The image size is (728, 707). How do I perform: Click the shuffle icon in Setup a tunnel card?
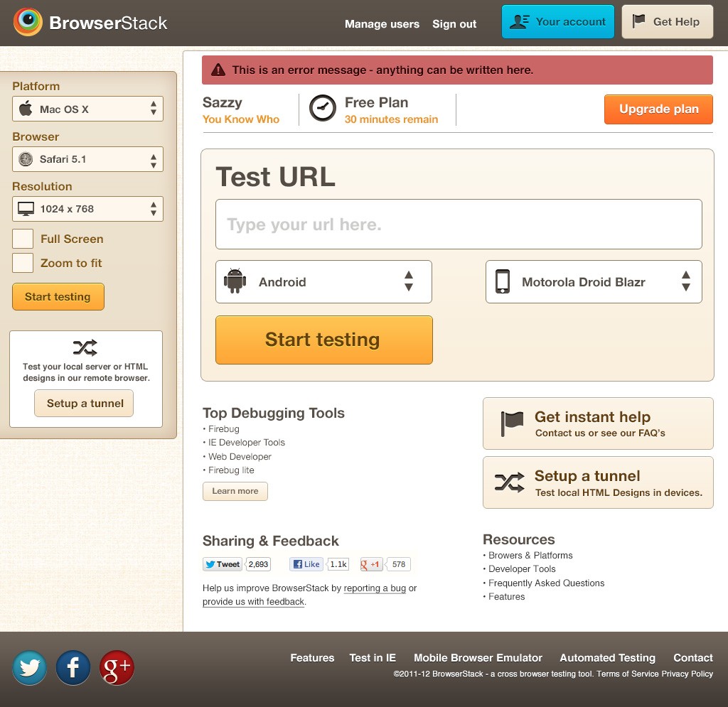pos(509,482)
